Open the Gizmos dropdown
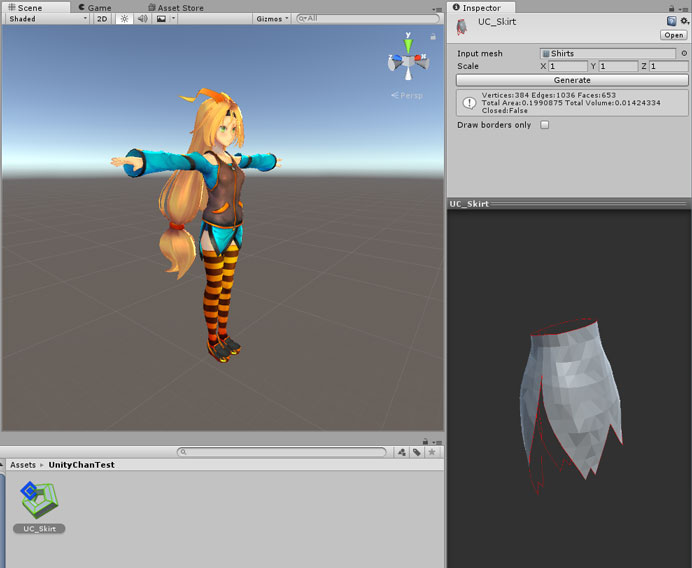This screenshot has width=692, height=568. (x=272, y=19)
